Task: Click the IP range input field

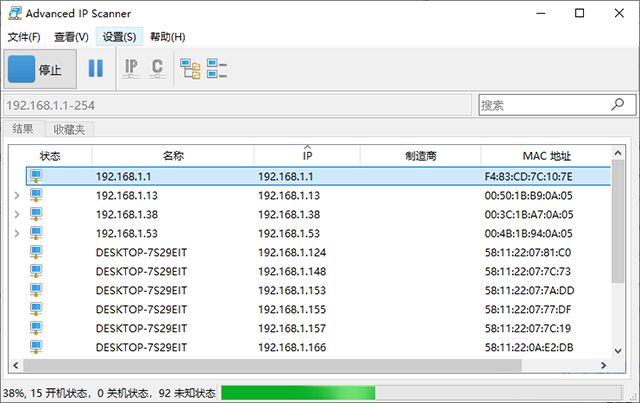Action: 235,105
